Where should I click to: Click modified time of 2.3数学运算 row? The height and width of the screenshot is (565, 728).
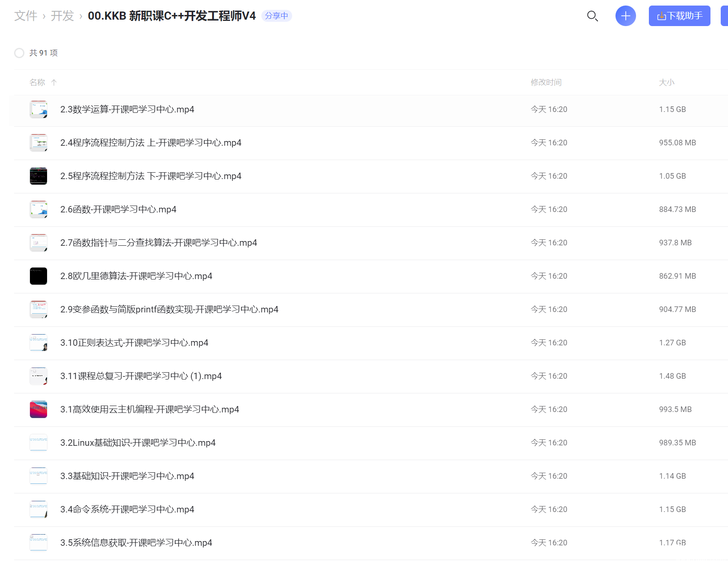[x=549, y=109]
